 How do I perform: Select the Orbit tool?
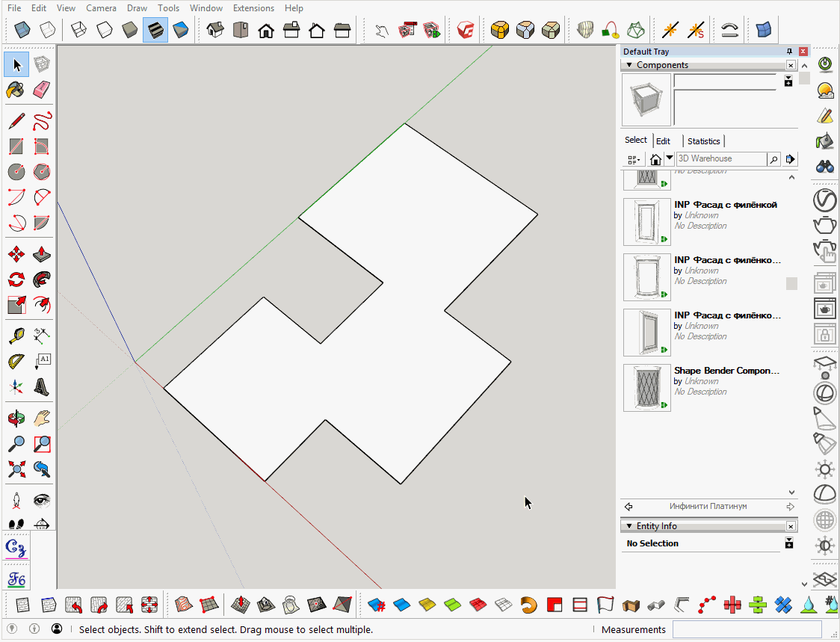tap(16, 418)
